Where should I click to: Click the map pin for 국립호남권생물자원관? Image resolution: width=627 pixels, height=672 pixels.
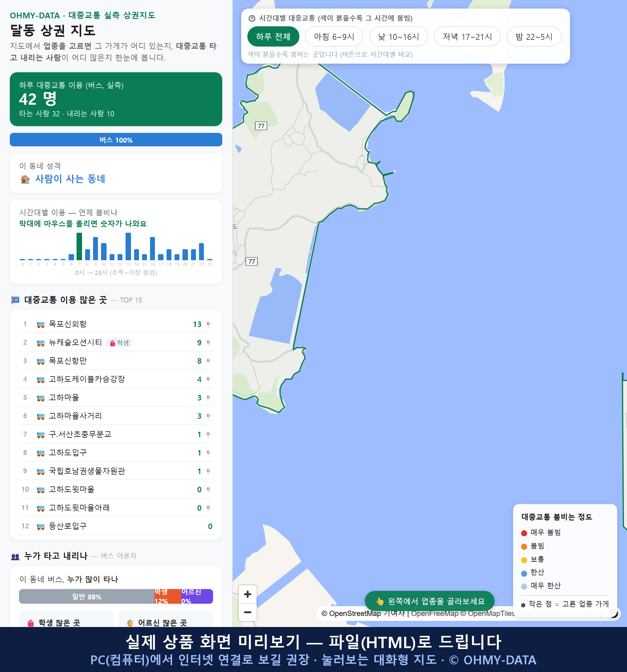208,471
